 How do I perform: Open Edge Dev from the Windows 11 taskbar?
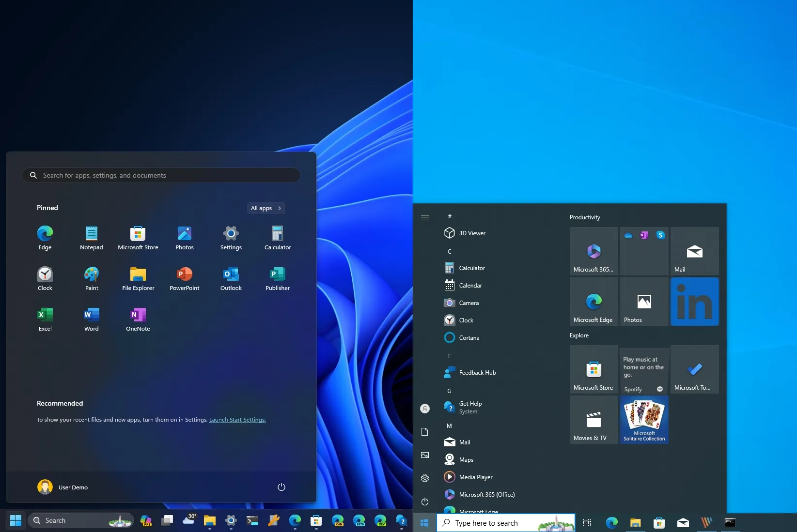tap(380, 520)
